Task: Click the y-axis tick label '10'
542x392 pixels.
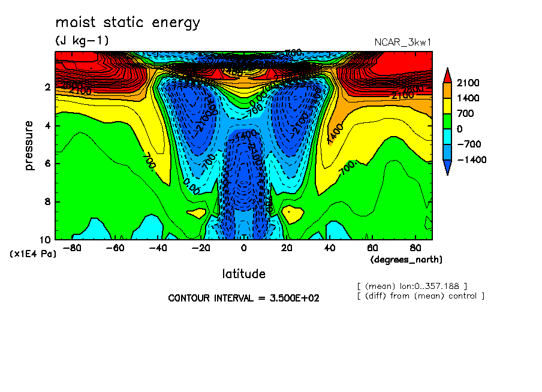Action: pyautogui.click(x=45, y=240)
